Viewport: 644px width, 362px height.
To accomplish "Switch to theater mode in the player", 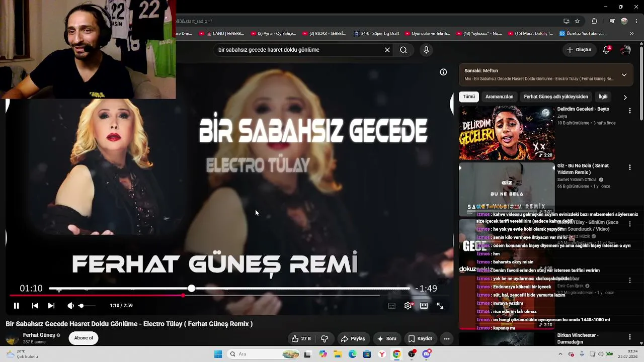I will (x=424, y=306).
